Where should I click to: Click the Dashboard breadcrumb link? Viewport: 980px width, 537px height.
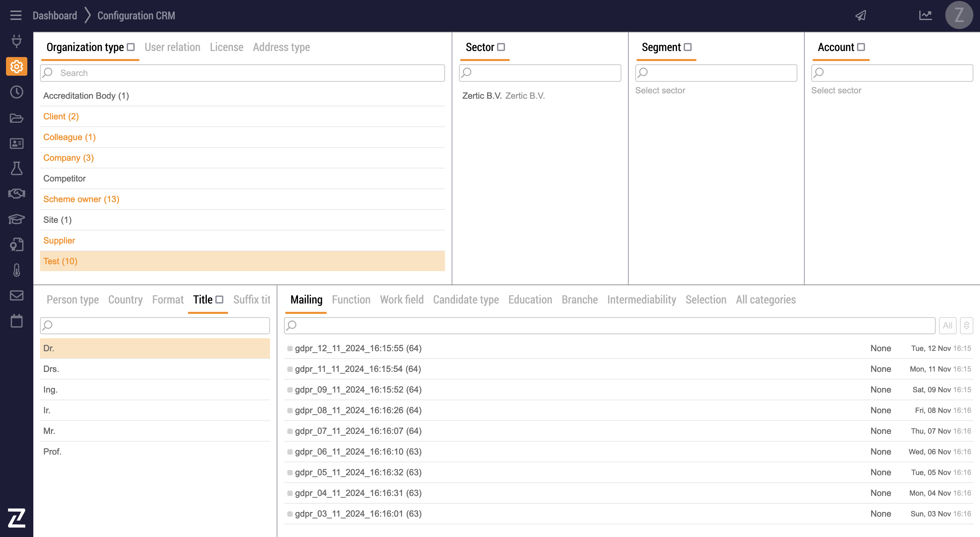pos(55,16)
